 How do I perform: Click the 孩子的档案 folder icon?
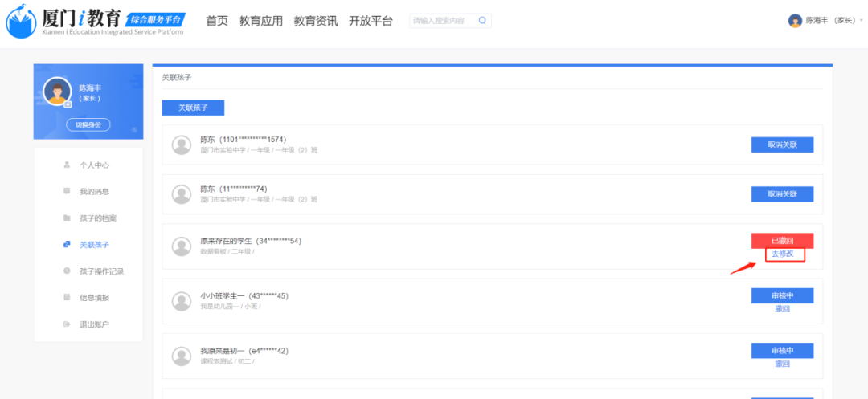pyautogui.click(x=67, y=218)
